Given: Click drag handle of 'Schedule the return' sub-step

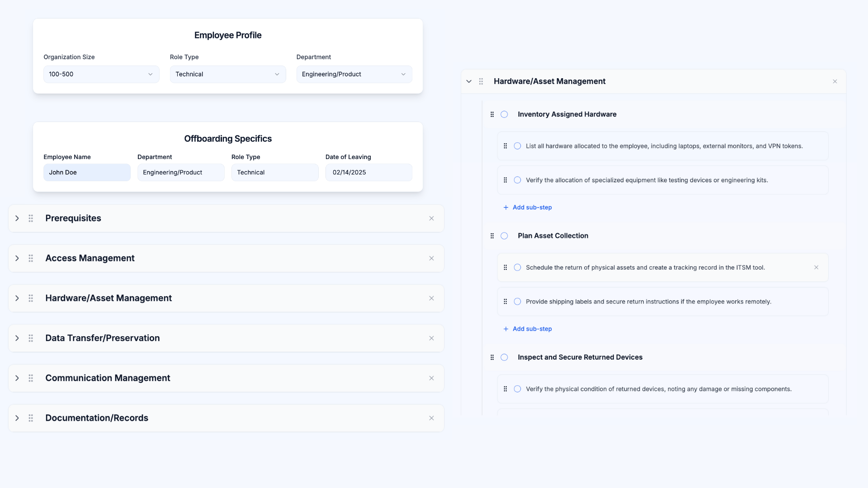Looking at the screenshot, I should pyautogui.click(x=505, y=267).
